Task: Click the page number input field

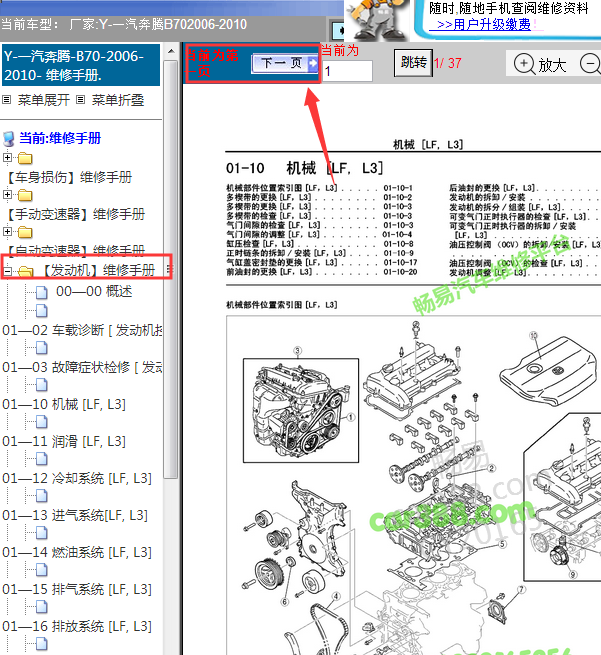Action: (347, 71)
